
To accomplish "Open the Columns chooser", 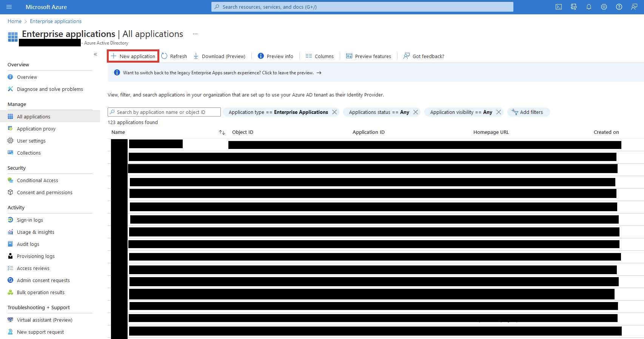I will point(319,56).
